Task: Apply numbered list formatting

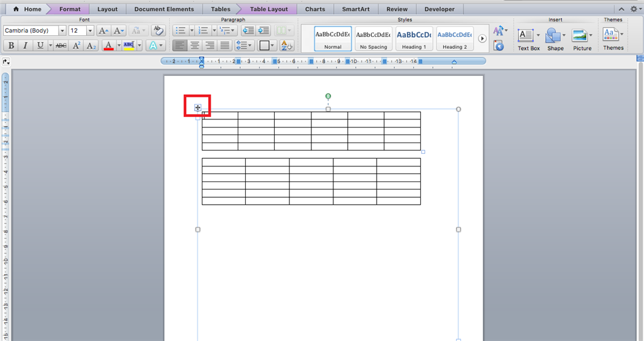Action: 203,31
